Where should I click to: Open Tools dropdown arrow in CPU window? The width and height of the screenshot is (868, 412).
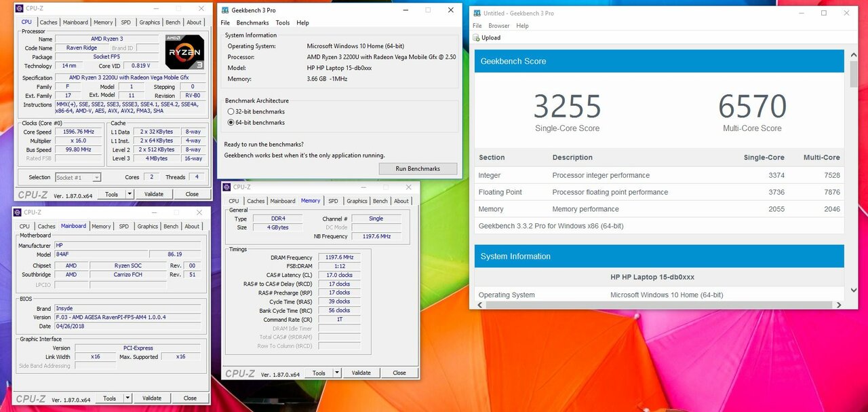[130, 194]
